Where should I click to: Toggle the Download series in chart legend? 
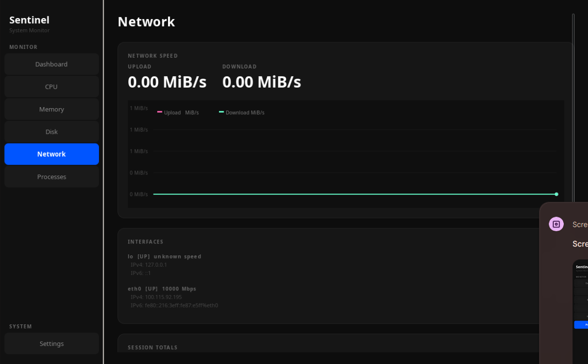(x=242, y=112)
